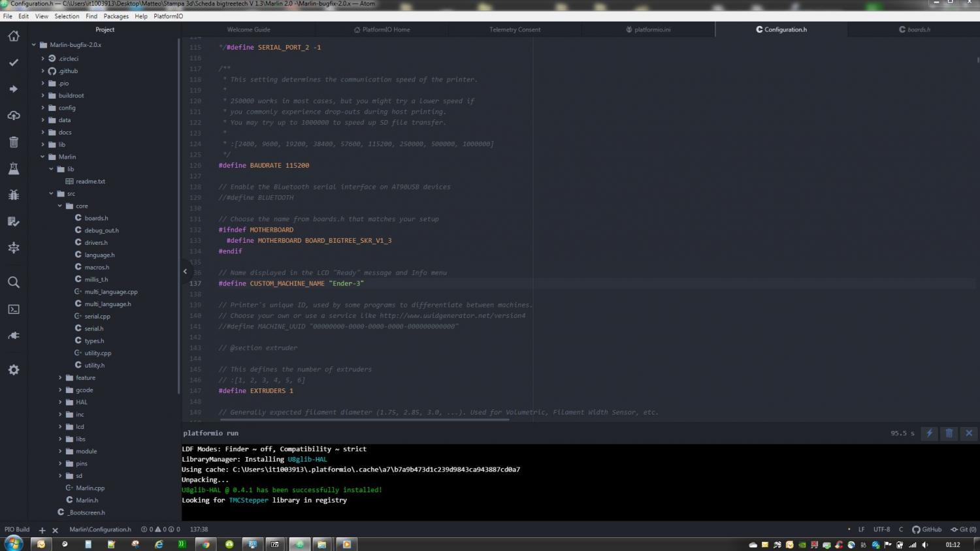Click the Test flask icon
The image size is (980, 551).
tap(13, 168)
